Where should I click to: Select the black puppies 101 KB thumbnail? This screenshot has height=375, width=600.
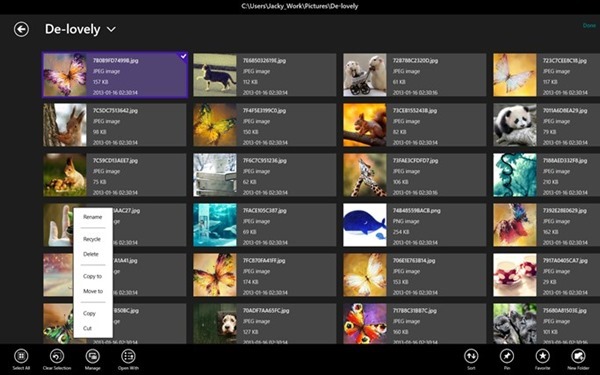[515, 324]
